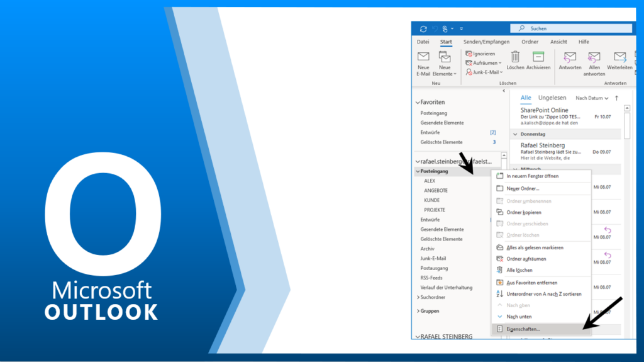This screenshot has height=362, width=644.
Task: Open the ALEX subfolder
Action: click(430, 181)
